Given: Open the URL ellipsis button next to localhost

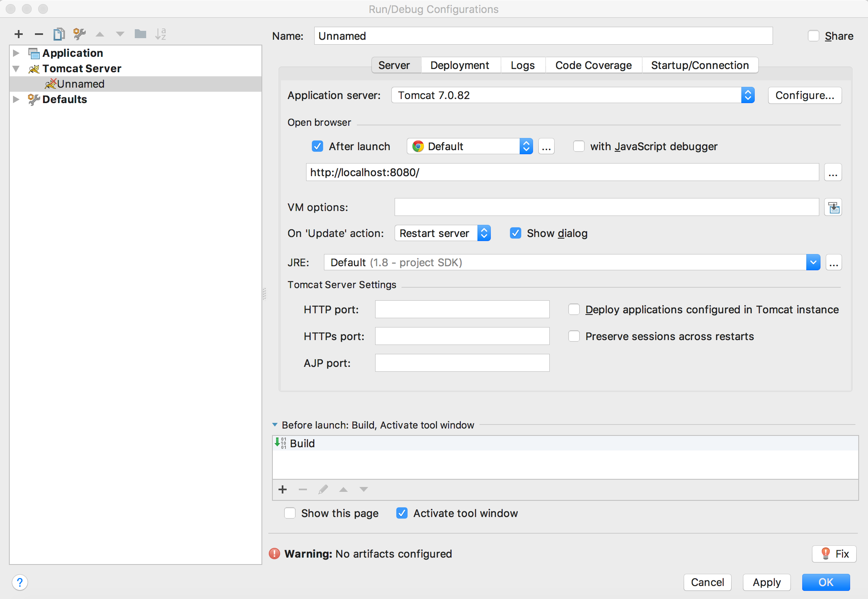Looking at the screenshot, I should (x=833, y=172).
